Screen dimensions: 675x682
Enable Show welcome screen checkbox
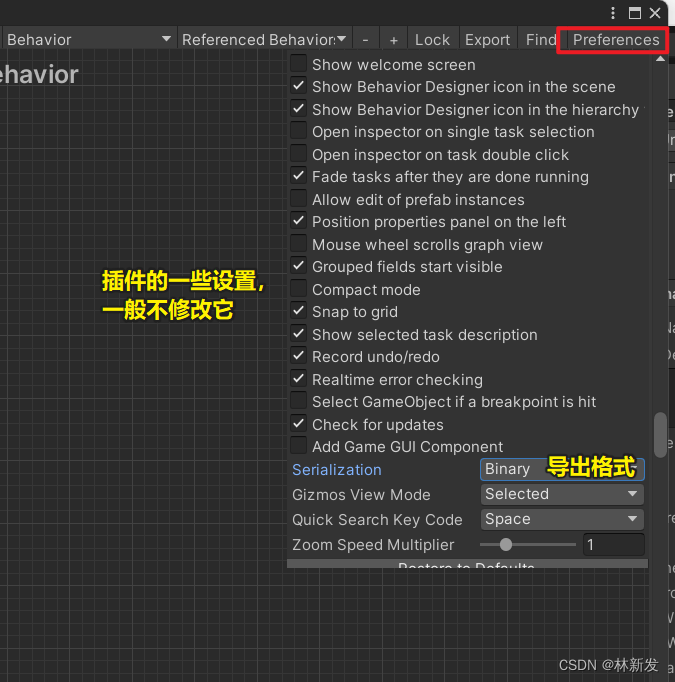299,64
